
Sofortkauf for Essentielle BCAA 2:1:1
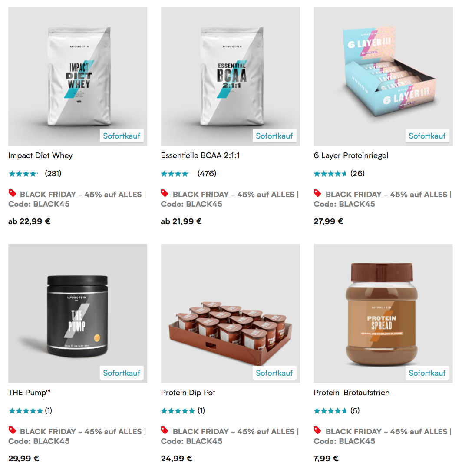pos(274,136)
